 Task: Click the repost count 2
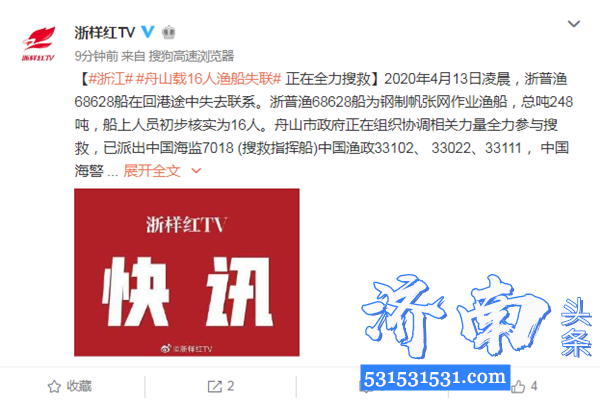coord(230,386)
